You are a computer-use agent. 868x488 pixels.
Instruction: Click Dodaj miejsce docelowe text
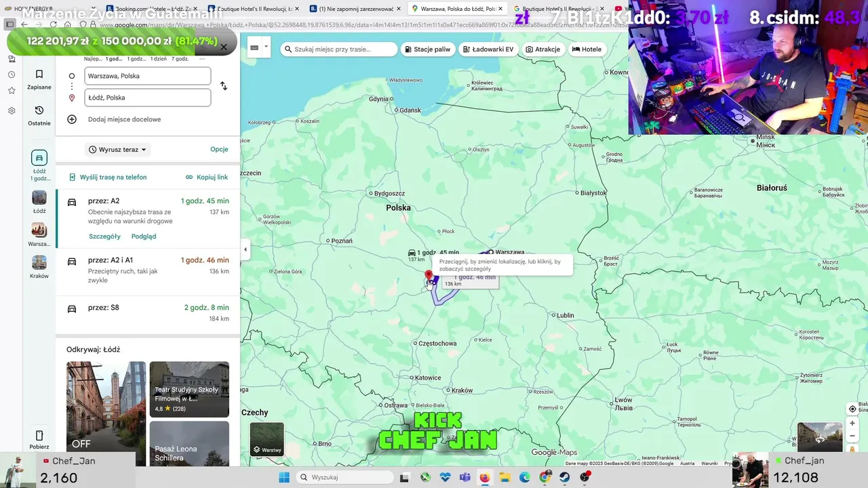(x=124, y=119)
